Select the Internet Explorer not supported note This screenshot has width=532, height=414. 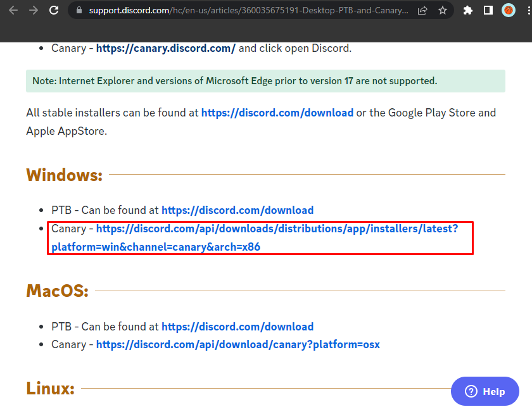coord(265,81)
